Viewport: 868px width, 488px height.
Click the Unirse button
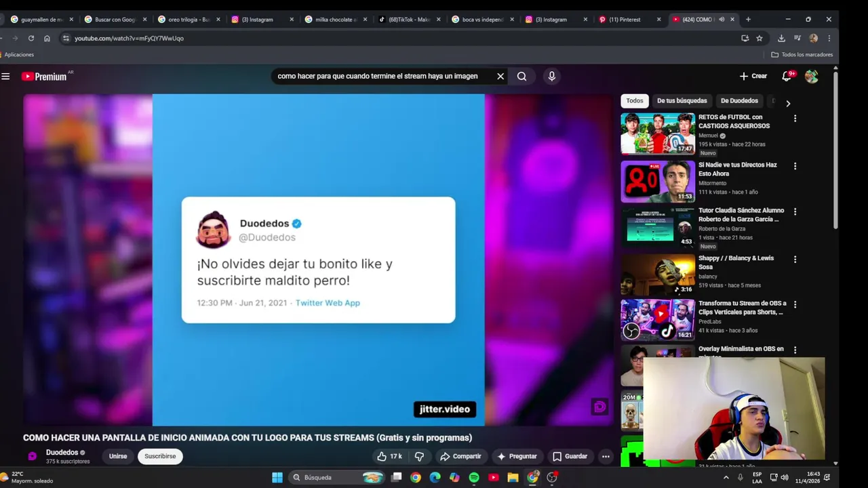point(118,456)
